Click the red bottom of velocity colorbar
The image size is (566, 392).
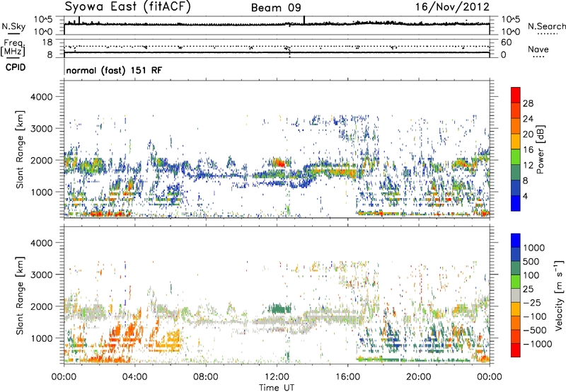(516, 350)
